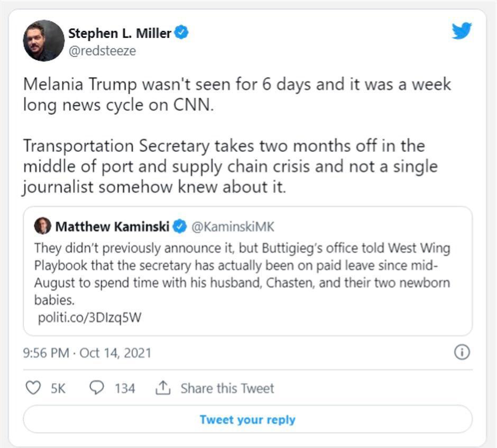Image resolution: width=497 pixels, height=448 pixels.
Task: Open replies via speech bubble icon
Action: (x=97, y=388)
